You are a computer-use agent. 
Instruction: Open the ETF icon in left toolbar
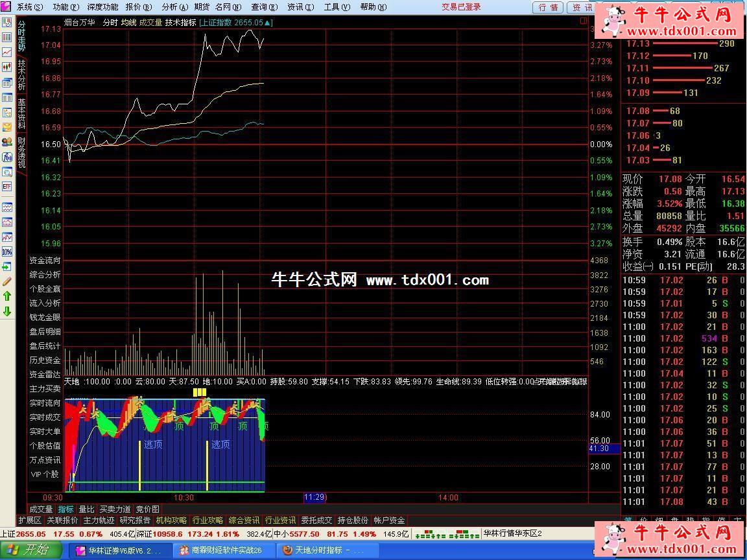(6, 187)
